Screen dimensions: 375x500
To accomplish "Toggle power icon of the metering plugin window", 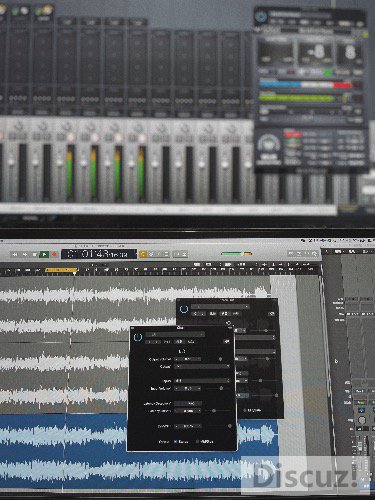I will [x=262, y=16].
